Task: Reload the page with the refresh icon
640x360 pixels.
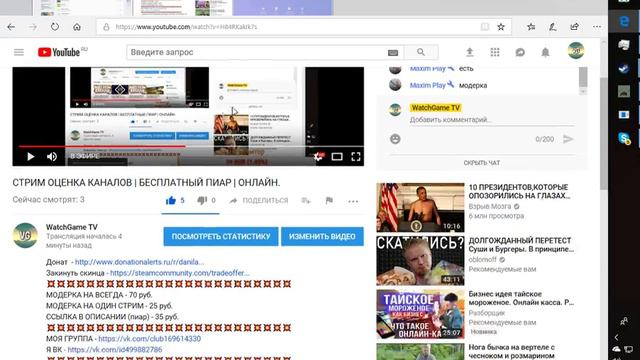Action: pyautogui.click(x=55, y=27)
